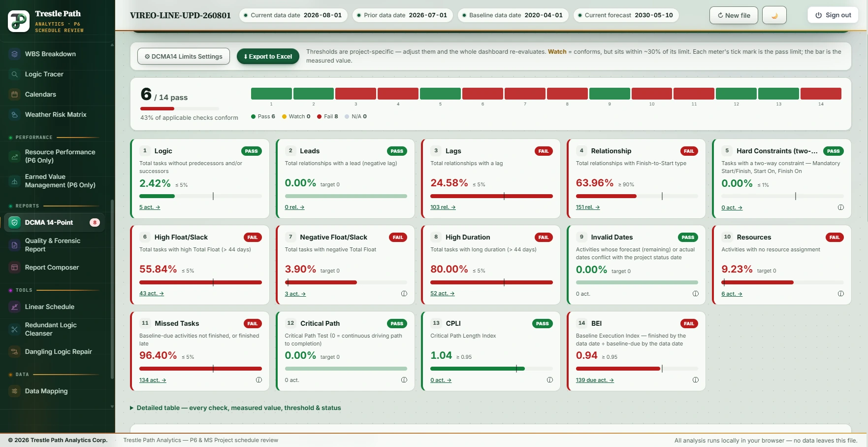Open the 43 act. High Float link
Image resolution: width=868 pixels, height=447 pixels.
[152, 294]
